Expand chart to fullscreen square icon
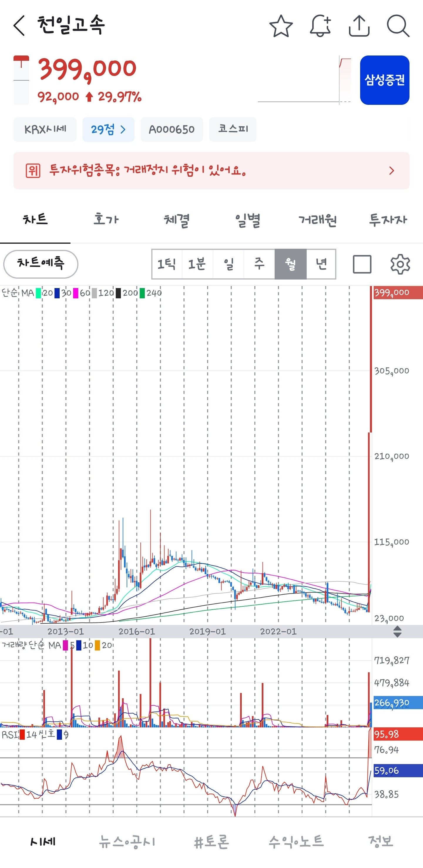 [362, 264]
